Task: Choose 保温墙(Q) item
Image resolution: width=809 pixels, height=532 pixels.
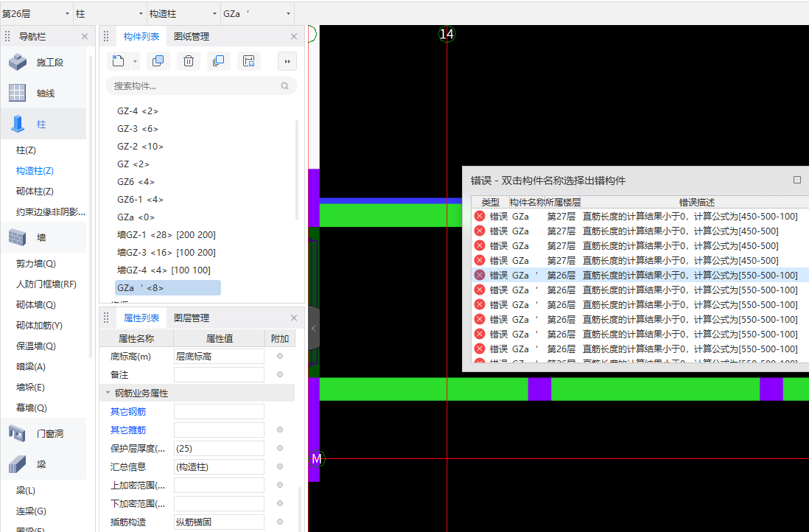Action: (x=35, y=346)
